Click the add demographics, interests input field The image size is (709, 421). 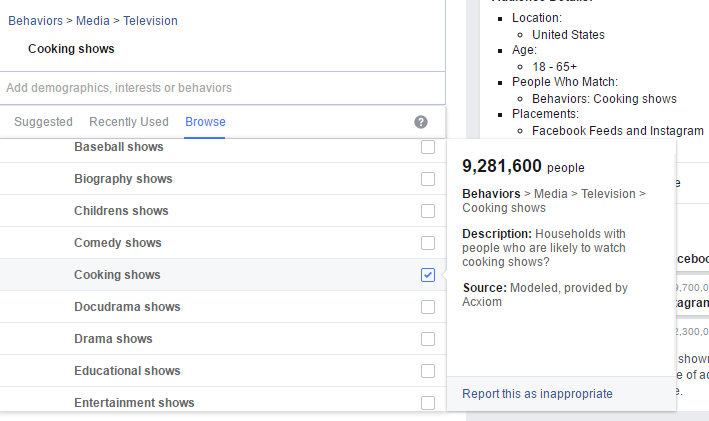coord(220,88)
